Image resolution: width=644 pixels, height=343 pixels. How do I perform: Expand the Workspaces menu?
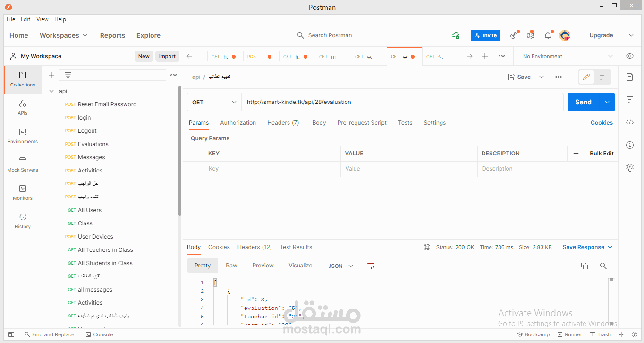pyautogui.click(x=64, y=35)
